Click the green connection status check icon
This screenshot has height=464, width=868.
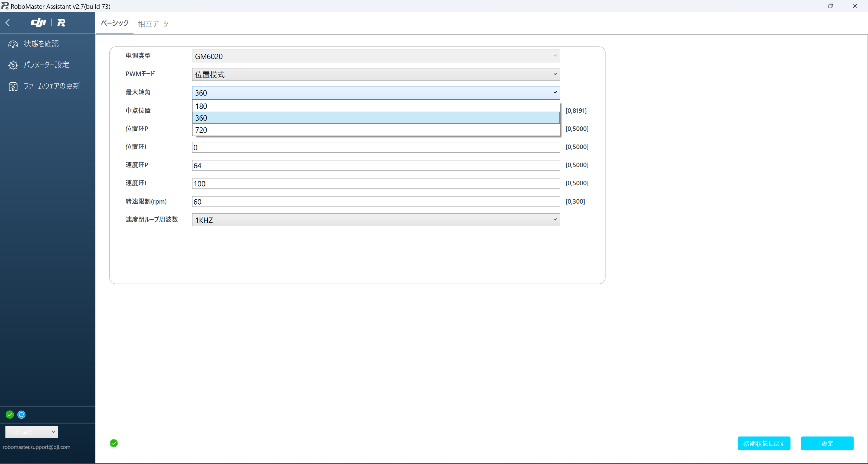(x=9, y=415)
